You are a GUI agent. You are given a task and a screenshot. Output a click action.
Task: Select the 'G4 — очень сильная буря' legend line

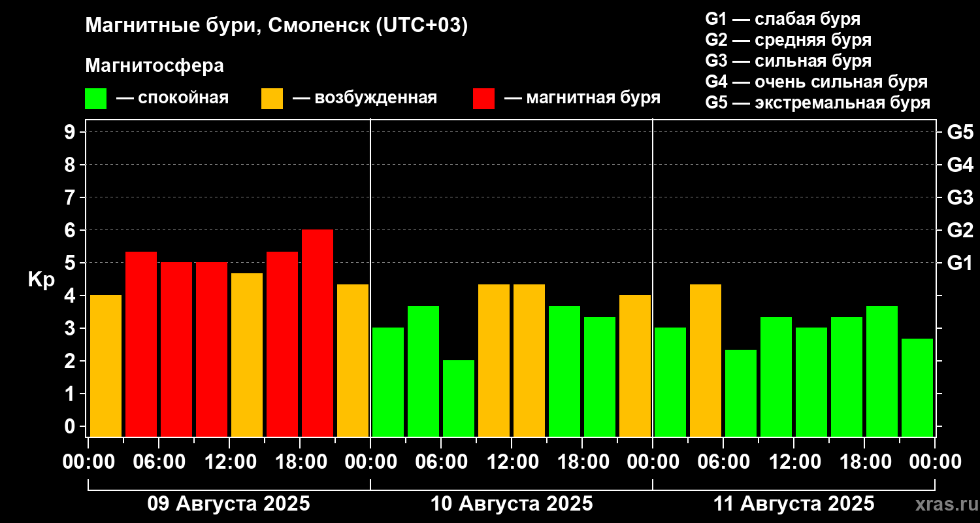click(816, 82)
